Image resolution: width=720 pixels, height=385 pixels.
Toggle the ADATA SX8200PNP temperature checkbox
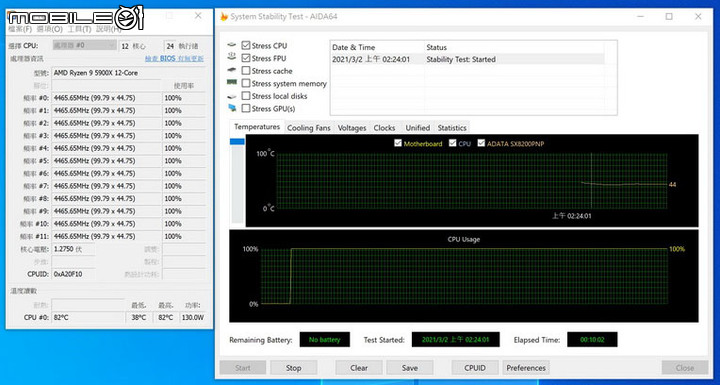coord(481,143)
